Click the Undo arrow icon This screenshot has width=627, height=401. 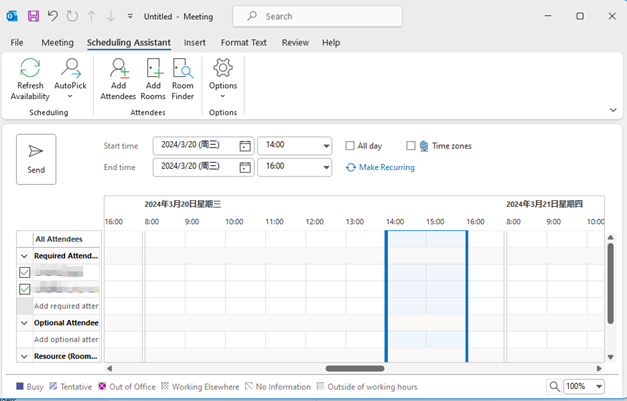pos(53,16)
